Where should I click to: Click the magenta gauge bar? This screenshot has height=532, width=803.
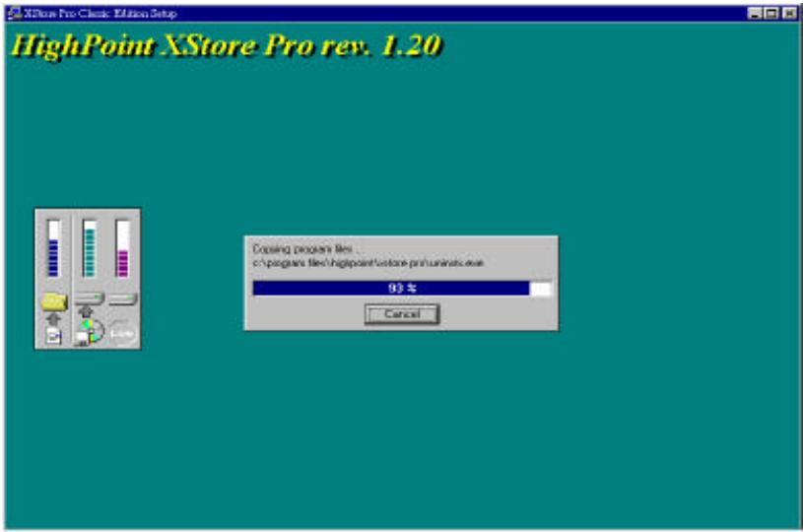coord(122,248)
